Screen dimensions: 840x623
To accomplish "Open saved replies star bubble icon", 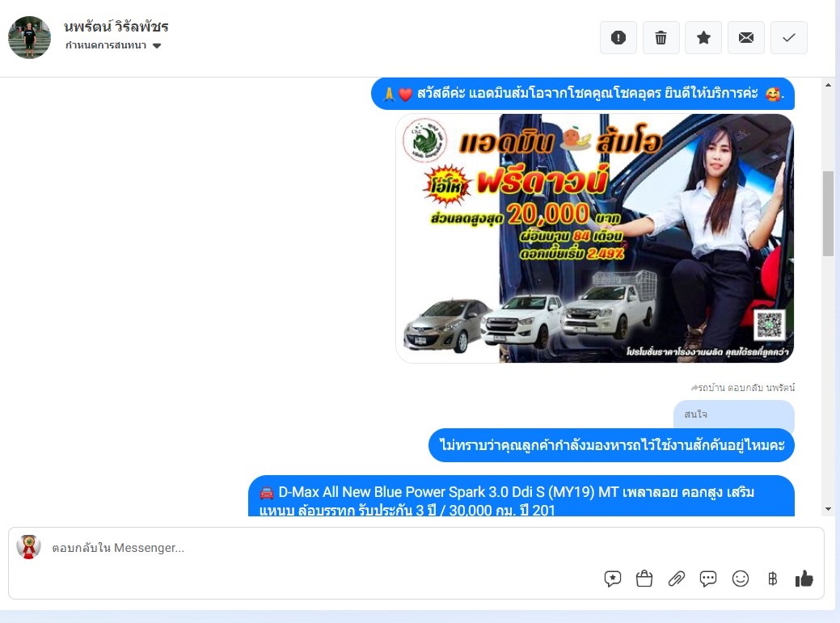I will coord(612,579).
